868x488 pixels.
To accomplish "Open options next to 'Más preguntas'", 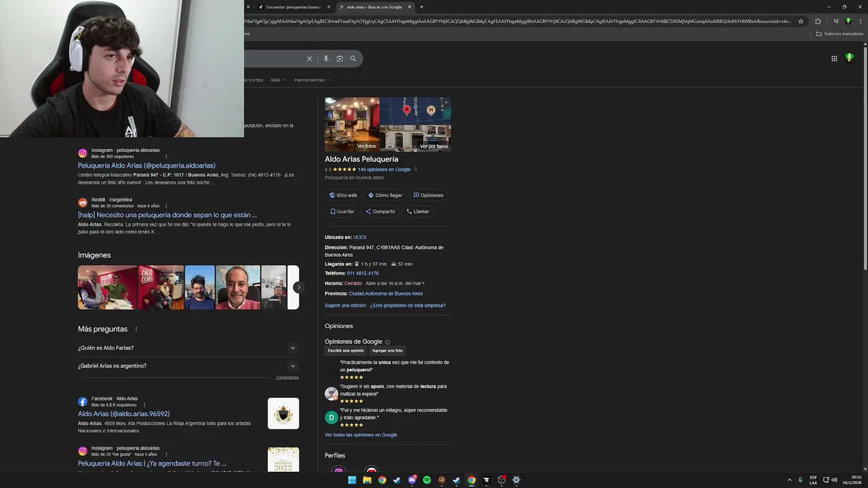I will (136, 329).
